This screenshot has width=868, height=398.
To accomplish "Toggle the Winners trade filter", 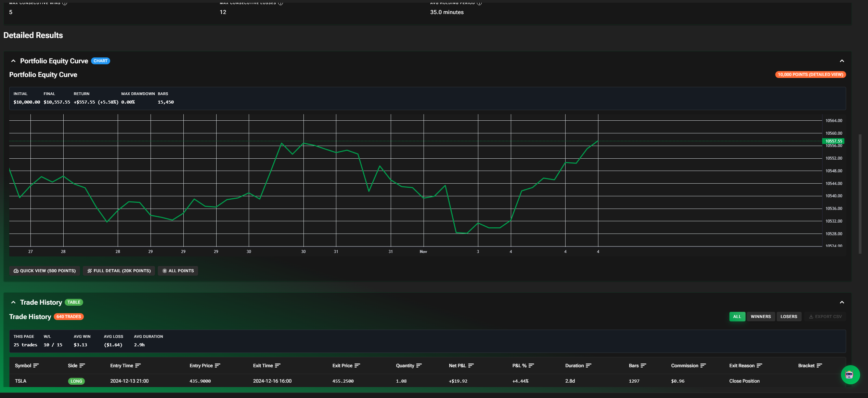I will (x=761, y=316).
